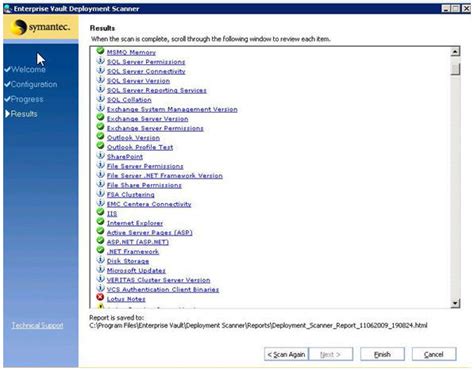The height and width of the screenshot is (372, 474).
Task: Click the Finish button
Action: (x=382, y=354)
